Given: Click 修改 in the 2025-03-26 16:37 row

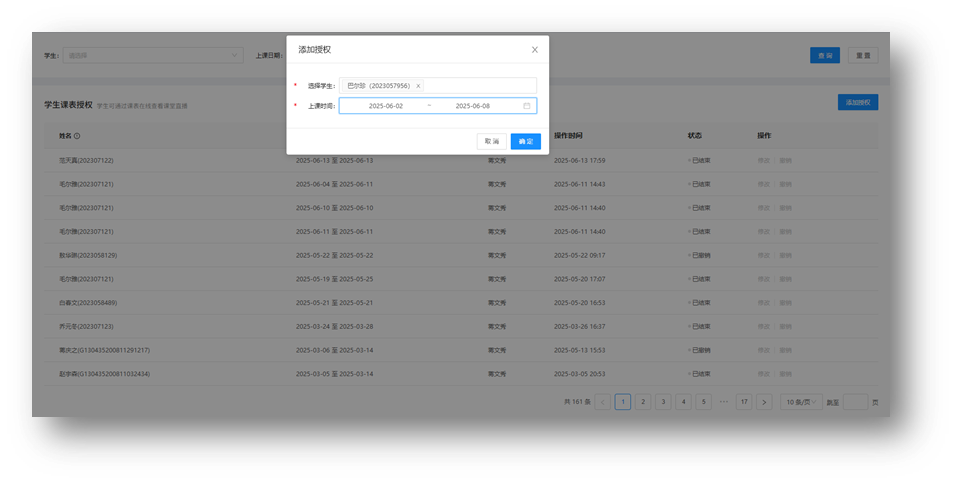Looking at the screenshot, I should coord(763,327).
